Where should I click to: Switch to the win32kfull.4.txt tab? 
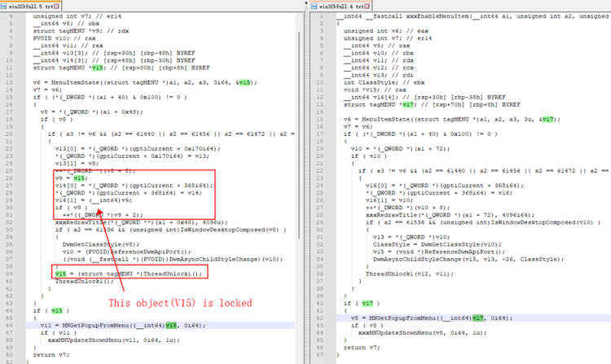(339, 7)
